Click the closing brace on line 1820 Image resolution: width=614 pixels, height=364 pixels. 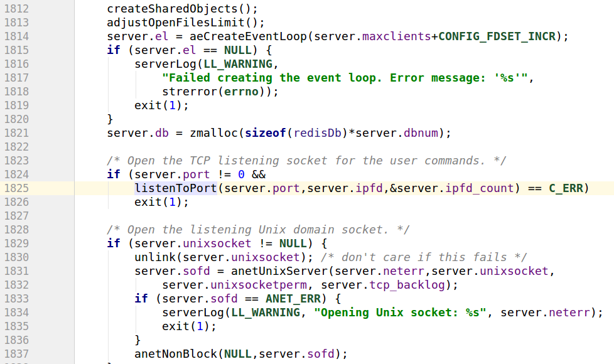(110, 119)
